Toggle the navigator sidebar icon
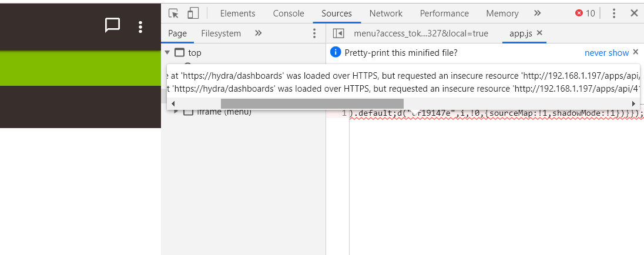The height and width of the screenshot is (255, 644). coord(338,33)
